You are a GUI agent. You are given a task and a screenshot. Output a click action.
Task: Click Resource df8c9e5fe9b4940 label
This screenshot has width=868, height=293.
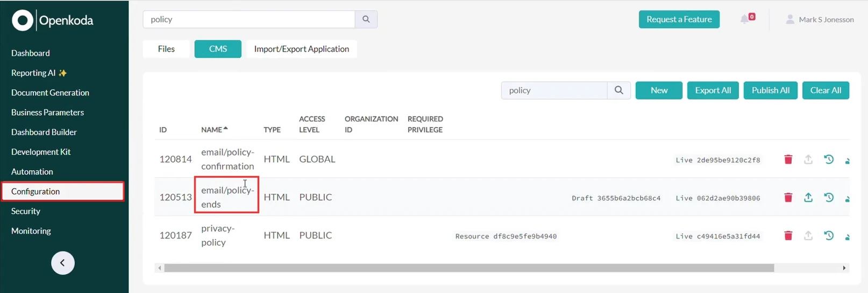tap(506, 236)
